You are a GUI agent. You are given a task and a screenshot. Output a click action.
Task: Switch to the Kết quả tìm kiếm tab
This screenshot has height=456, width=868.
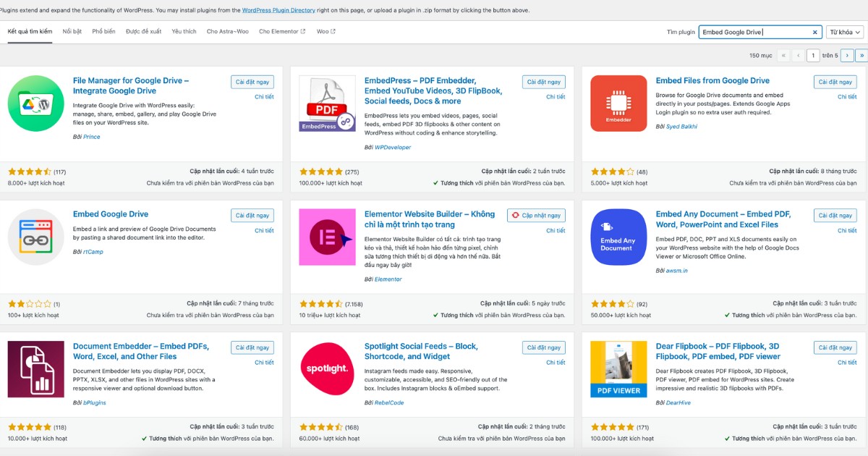click(30, 32)
